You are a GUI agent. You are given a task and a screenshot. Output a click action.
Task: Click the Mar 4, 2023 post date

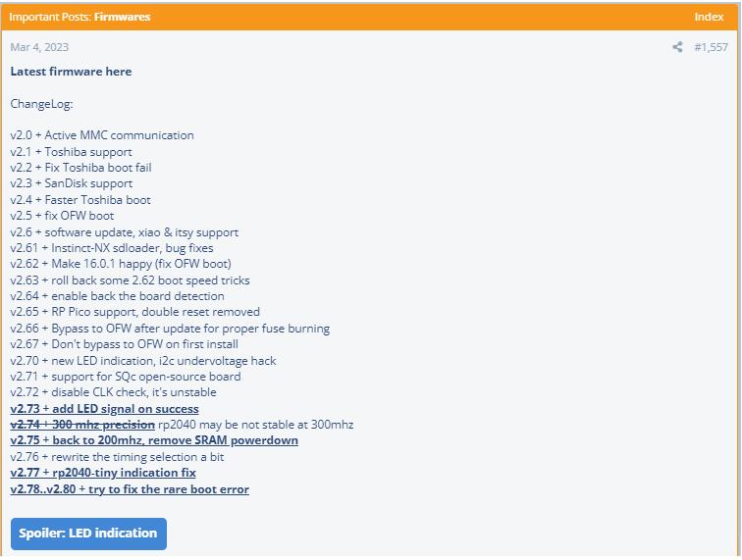39,47
